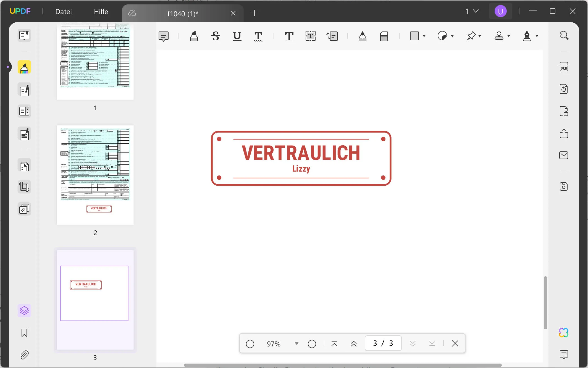The image size is (588, 368).
Task: Open the search magnifier
Action: (x=564, y=35)
